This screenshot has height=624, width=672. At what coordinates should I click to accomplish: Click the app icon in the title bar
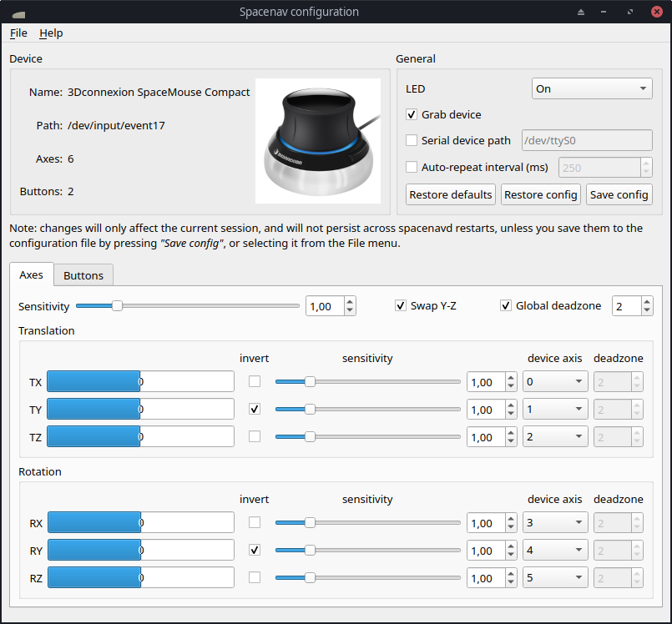(x=18, y=13)
